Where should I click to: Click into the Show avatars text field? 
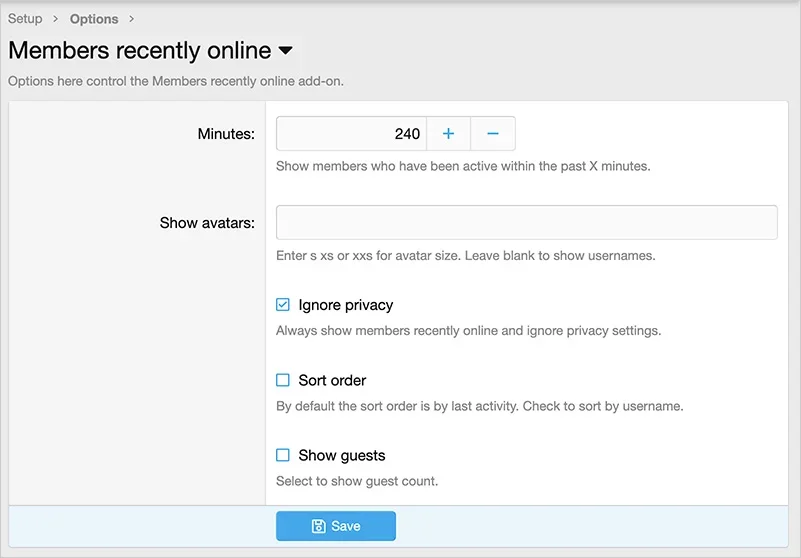click(526, 222)
